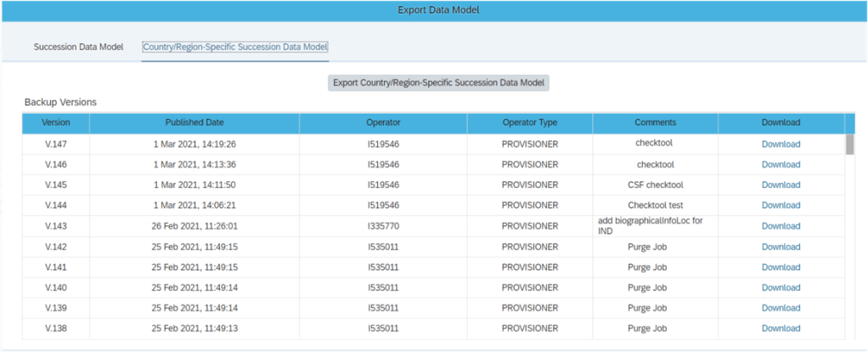Image resolution: width=868 pixels, height=352 pixels.
Task: Download backup version V.141
Action: [x=781, y=267]
